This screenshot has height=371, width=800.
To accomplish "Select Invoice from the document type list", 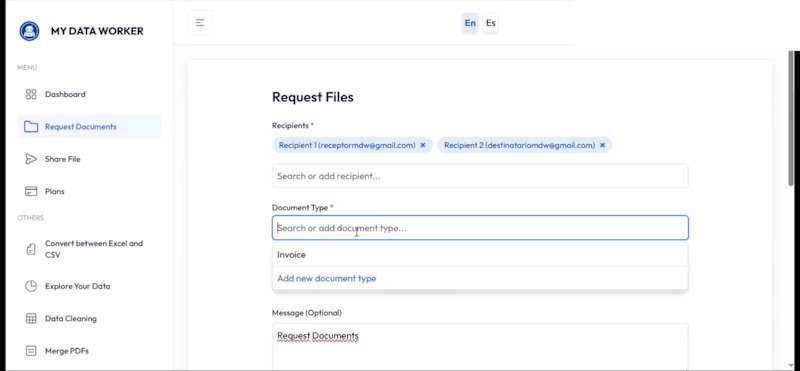I will point(480,255).
